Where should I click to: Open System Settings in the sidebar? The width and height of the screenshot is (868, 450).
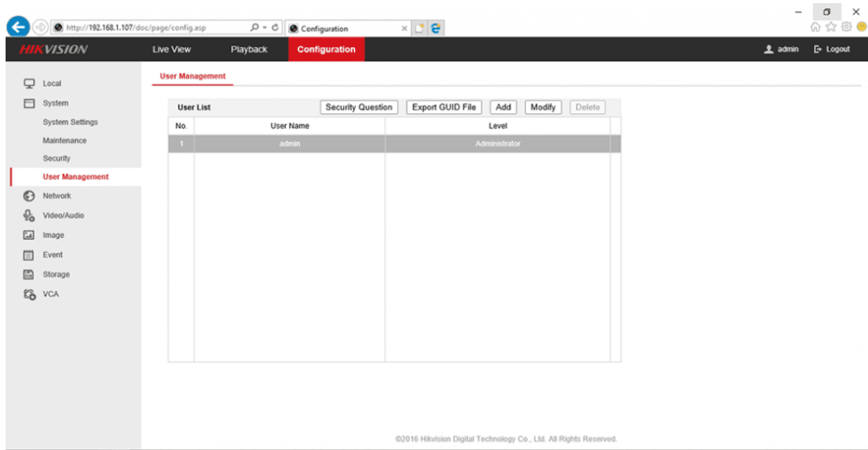coord(70,122)
